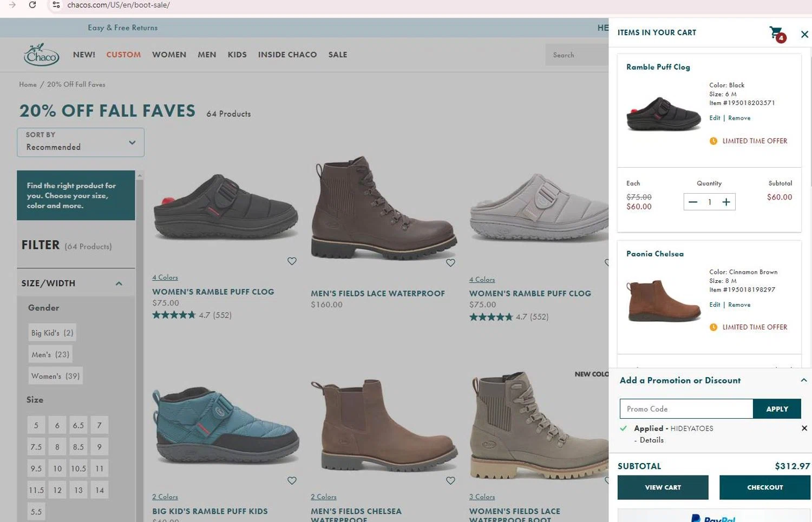Select size 7.5 filter

point(36,447)
